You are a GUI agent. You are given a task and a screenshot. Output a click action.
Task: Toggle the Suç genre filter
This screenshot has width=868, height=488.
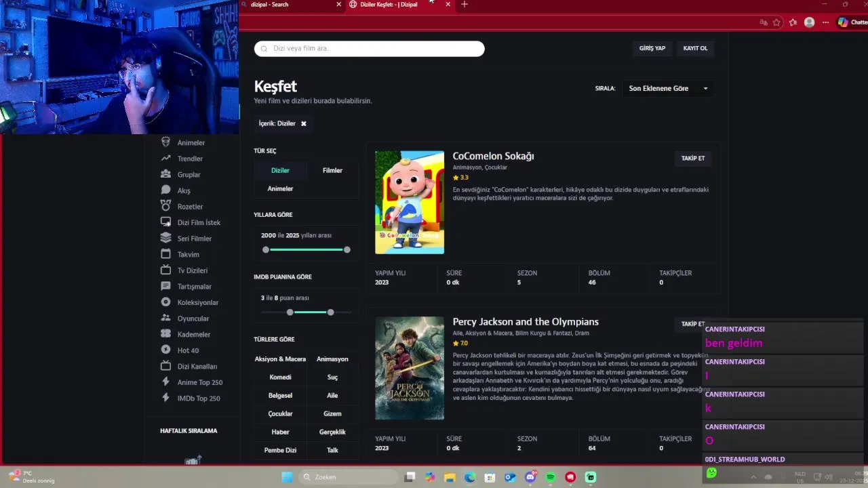tap(332, 377)
